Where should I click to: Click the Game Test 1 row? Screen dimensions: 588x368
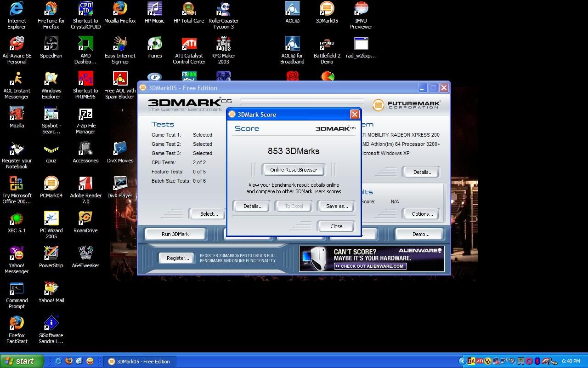click(182, 135)
